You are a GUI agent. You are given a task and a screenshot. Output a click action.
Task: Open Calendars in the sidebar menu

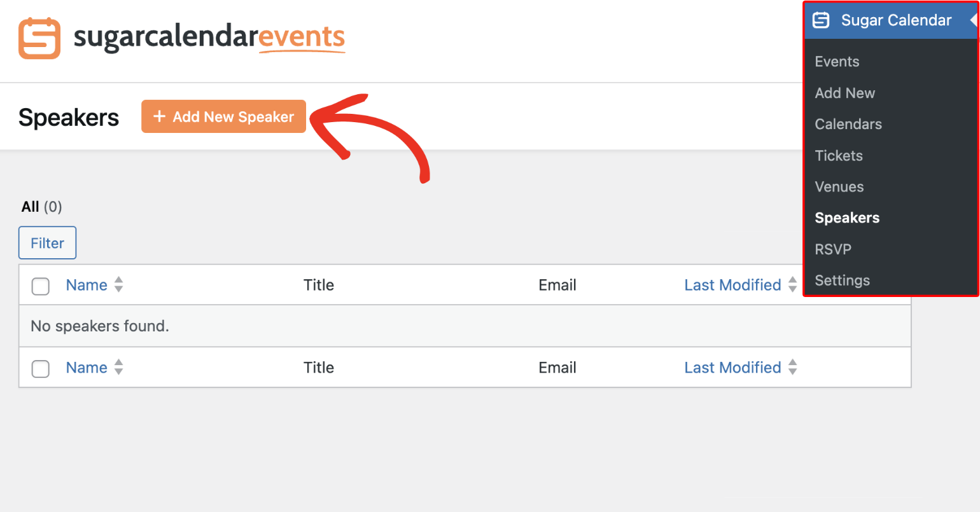click(x=848, y=124)
